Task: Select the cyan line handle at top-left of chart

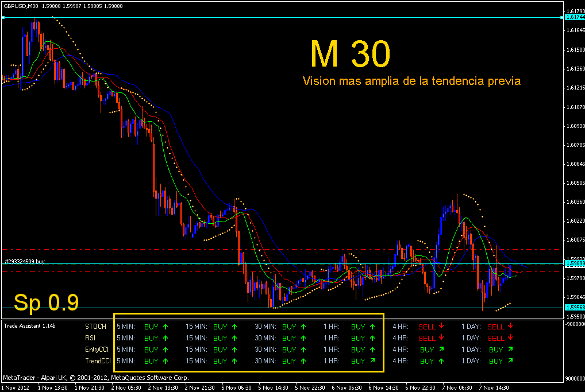Action: [x=3, y=18]
